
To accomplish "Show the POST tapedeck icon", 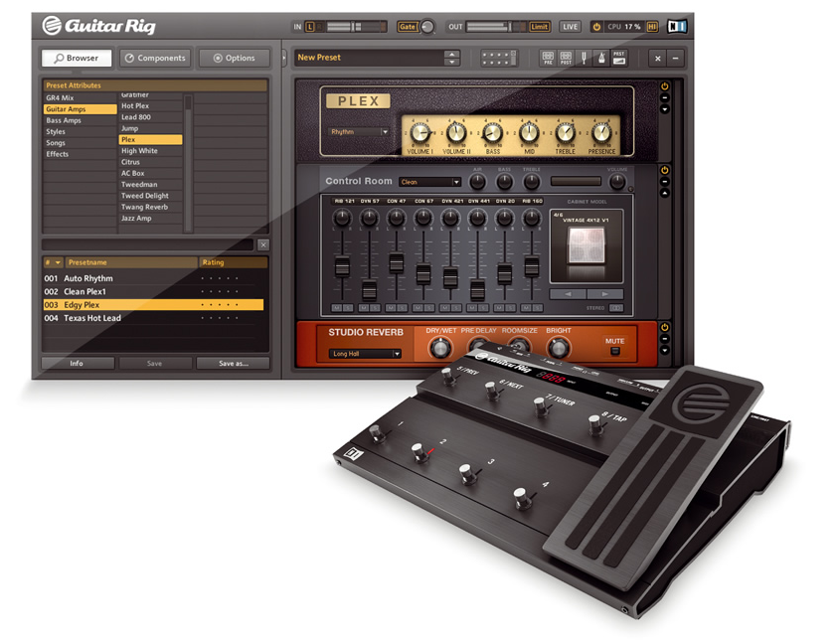I will pos(566,58).
